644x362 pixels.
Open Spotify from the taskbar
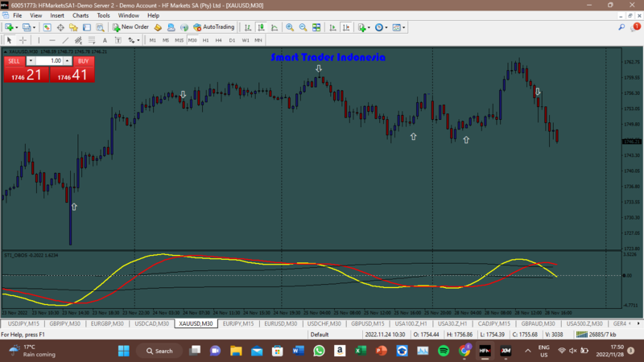[x=444, y=351]
